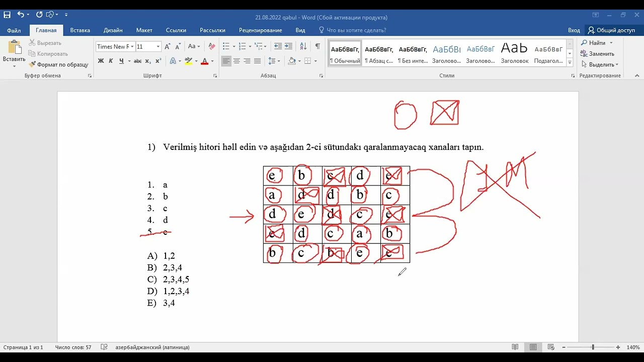The height and width of the screenshot is (362, 644).
Task: Open ribbon display options icon in title bar
Action: click(x=596, y=15)
